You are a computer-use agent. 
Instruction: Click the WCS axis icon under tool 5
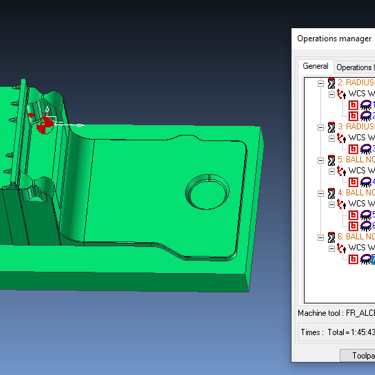(341, 171)
